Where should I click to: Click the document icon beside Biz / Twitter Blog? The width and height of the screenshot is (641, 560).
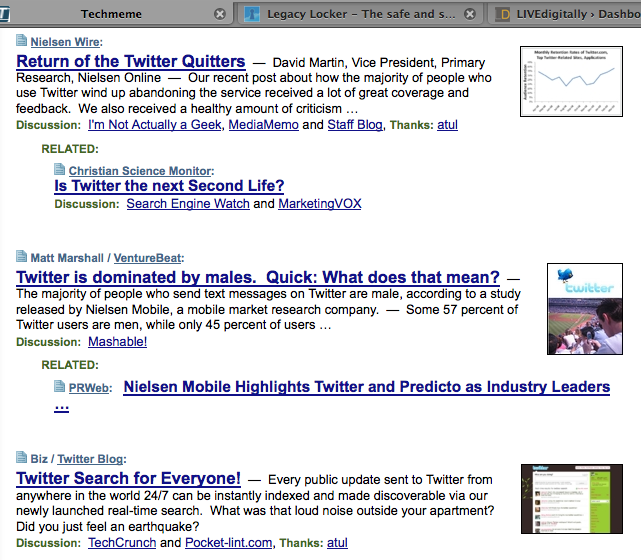22,458
